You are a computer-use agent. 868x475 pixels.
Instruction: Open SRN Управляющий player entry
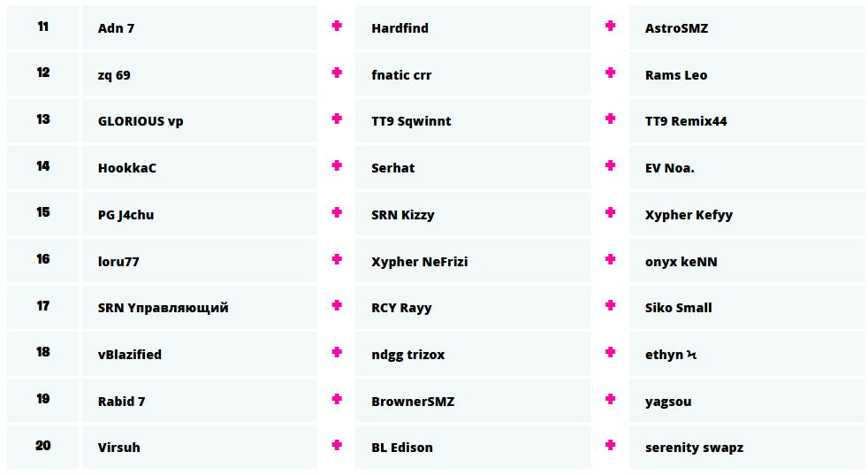163,308
